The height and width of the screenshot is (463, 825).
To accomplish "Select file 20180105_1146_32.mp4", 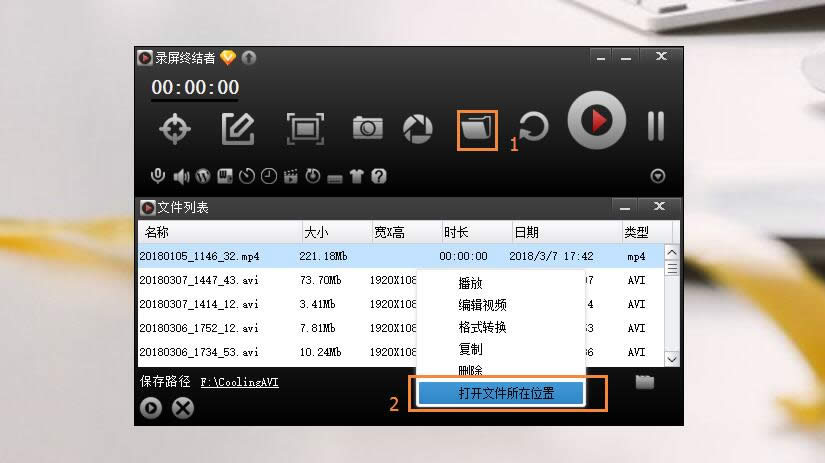I will 199,256.
